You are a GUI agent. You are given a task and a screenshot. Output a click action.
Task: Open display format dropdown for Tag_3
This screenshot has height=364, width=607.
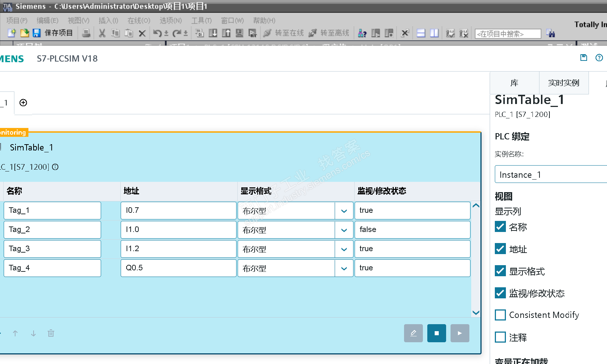pyautogui.click(x=344, y=249)
